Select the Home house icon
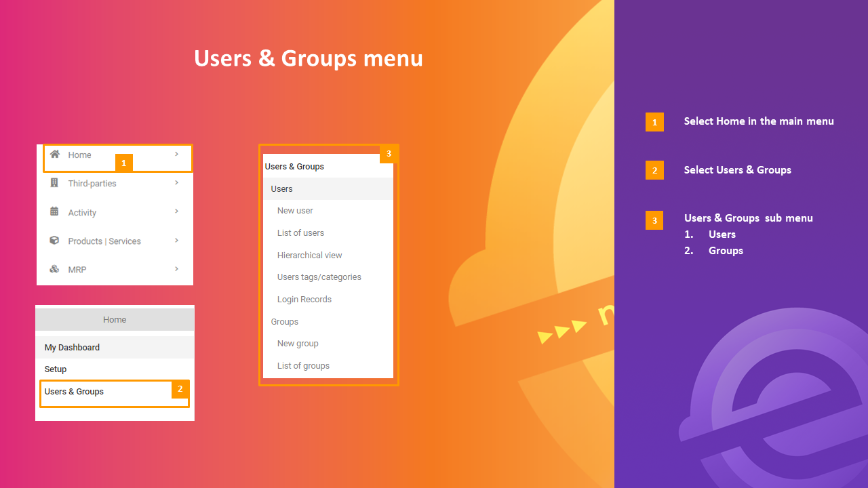Image resolution: width=868 pixels, height=488 pixels. (55, 155)
